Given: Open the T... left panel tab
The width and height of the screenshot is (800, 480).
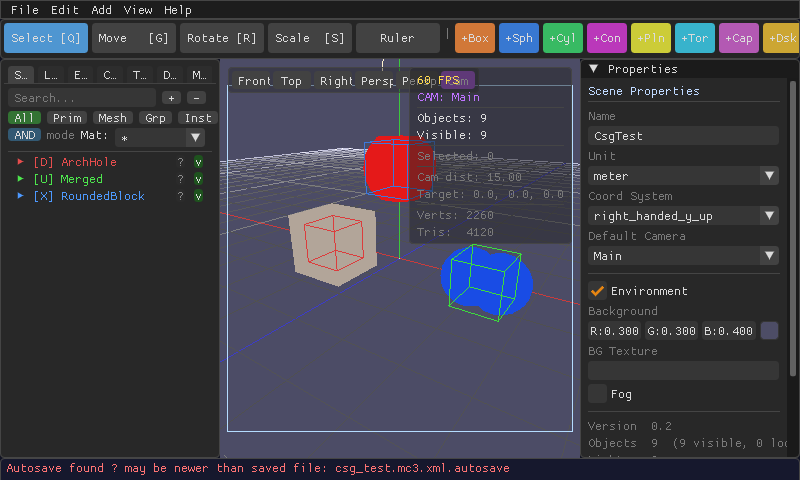Looking at the screenshot, I should (139, 75).
